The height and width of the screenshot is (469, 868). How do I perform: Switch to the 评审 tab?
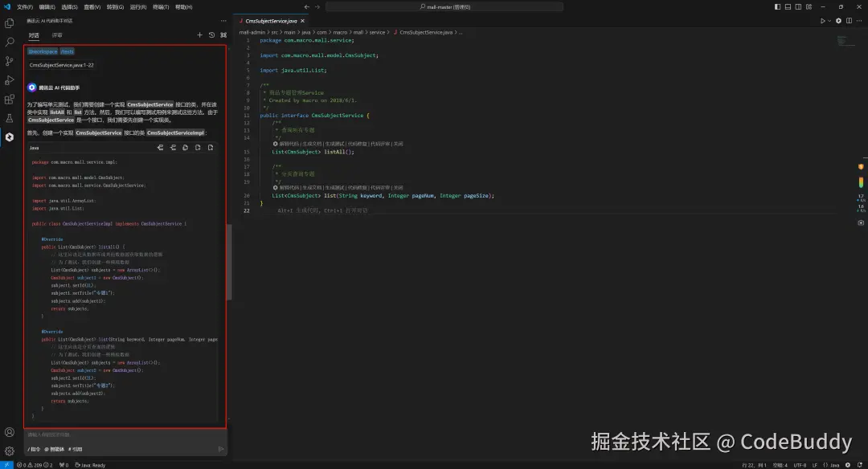(x=57, y=35)
